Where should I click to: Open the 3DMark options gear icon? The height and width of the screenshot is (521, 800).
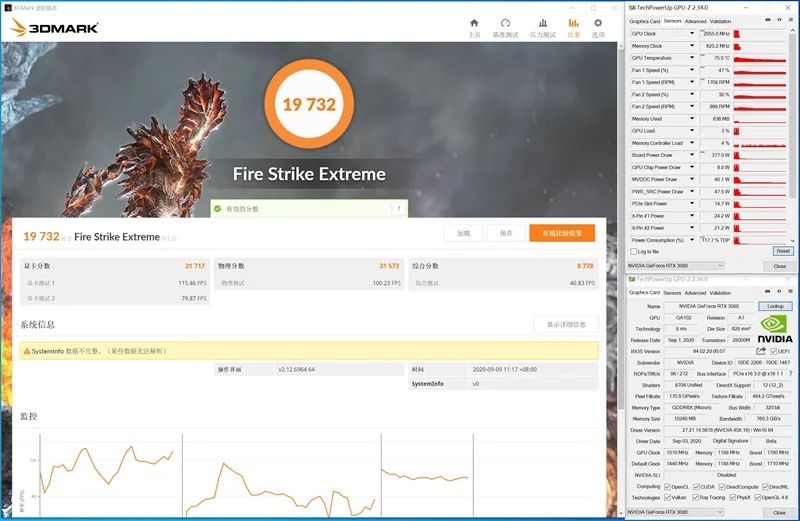(598, 23)
